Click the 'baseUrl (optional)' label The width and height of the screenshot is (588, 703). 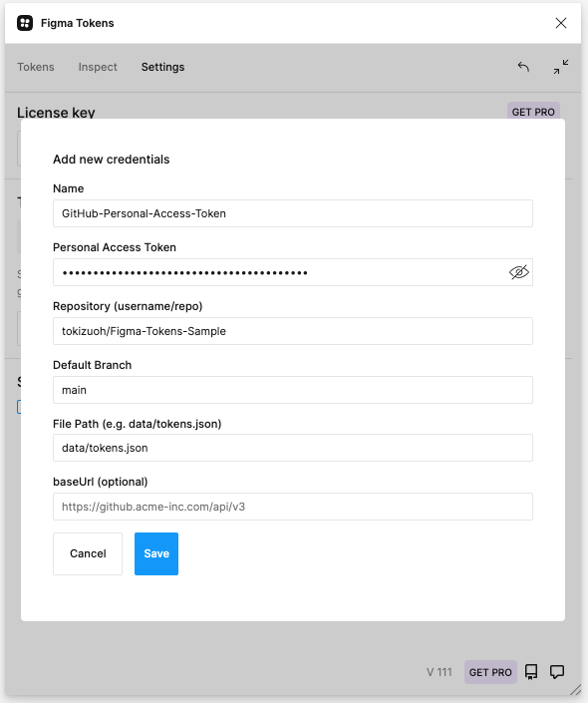tap(101, 482)
